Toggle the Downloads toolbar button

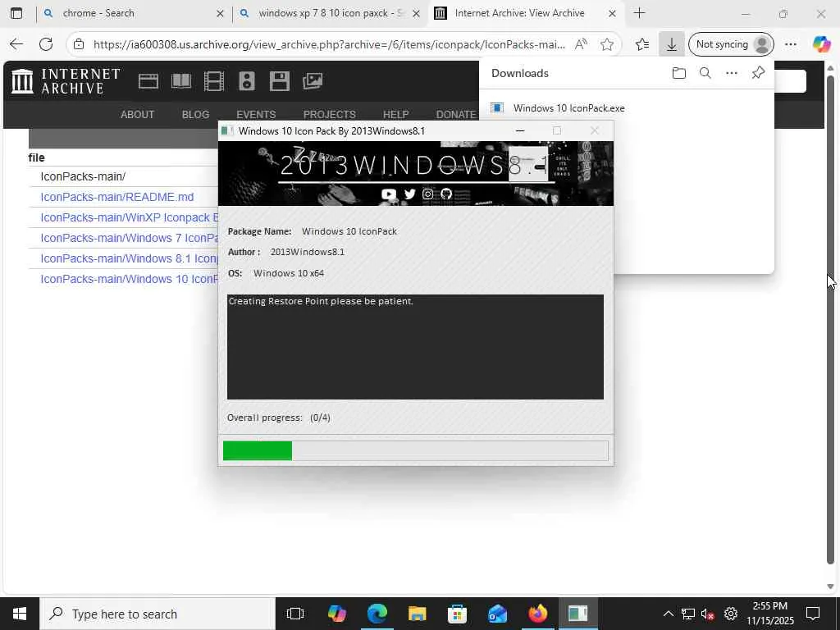point(671,44)
